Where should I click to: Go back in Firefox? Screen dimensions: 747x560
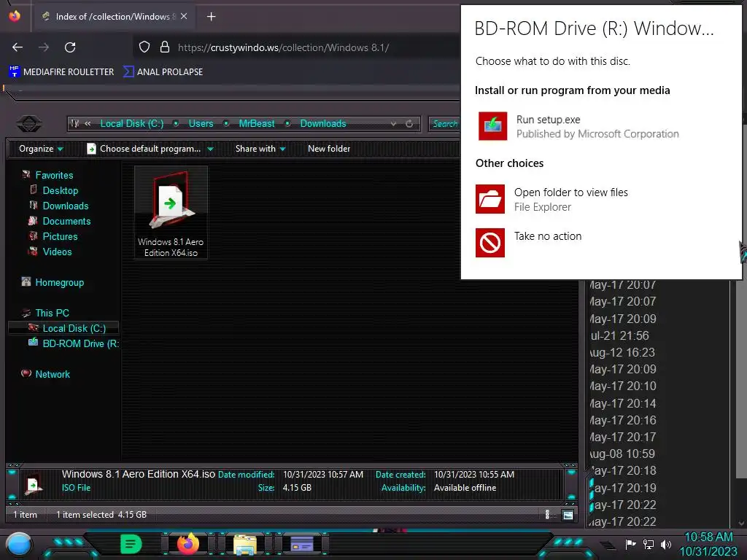click(18, 47)
